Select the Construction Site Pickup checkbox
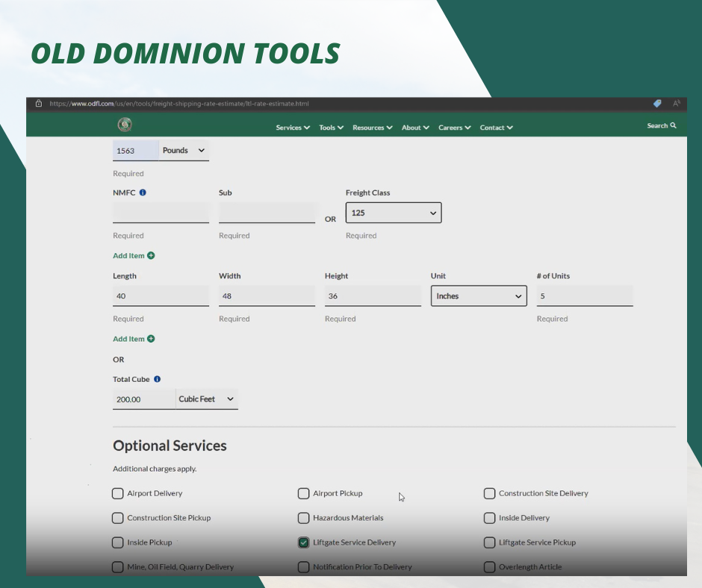 coord(118,518)
